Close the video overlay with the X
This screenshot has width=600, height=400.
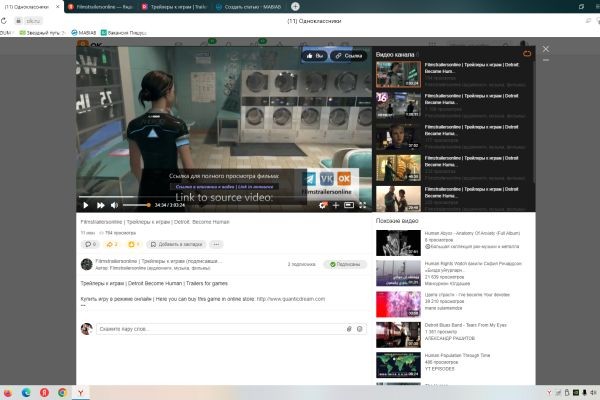click(546, 49)
